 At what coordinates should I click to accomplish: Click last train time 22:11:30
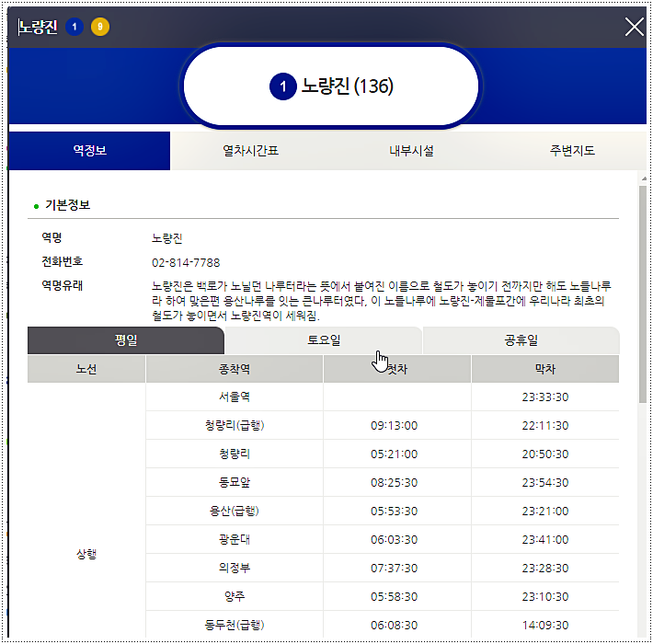pyautogui.click(x=545, y=426)
